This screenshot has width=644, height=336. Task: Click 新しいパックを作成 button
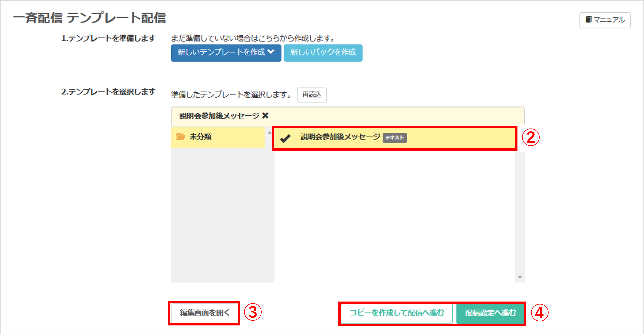coord(323,53)
